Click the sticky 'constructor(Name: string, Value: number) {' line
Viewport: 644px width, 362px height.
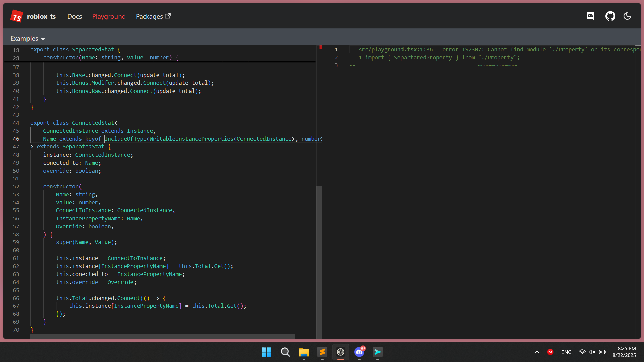pyautogui.click(x=111, y=58)
